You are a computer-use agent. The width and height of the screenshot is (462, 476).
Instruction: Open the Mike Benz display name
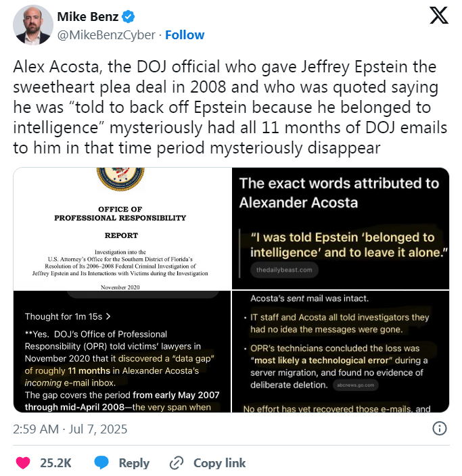88,17
